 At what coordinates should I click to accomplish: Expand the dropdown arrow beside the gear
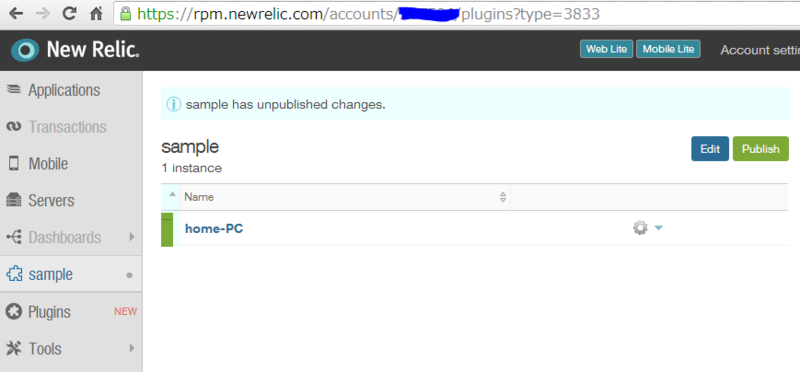(x=658, y=228)
